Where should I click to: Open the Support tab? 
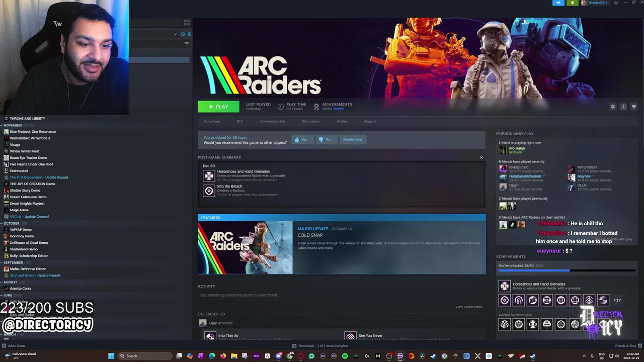pyautogui.click(x=370, y=121)
